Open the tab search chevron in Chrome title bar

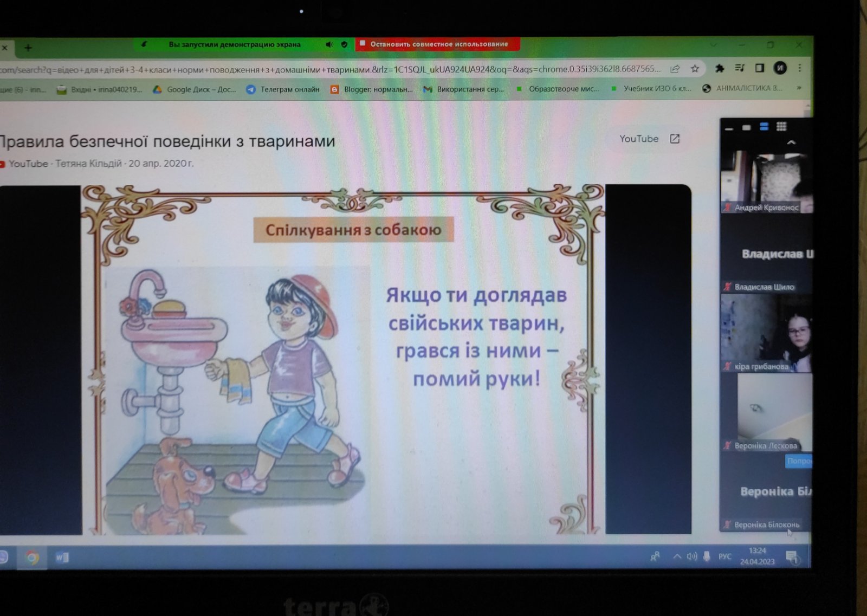click(714, 45)
